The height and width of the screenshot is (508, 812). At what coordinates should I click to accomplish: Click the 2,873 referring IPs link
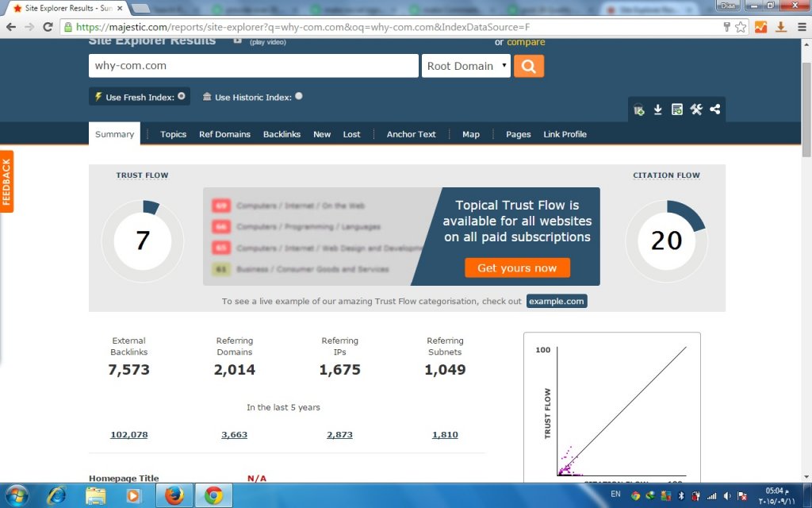pos(339,434)
